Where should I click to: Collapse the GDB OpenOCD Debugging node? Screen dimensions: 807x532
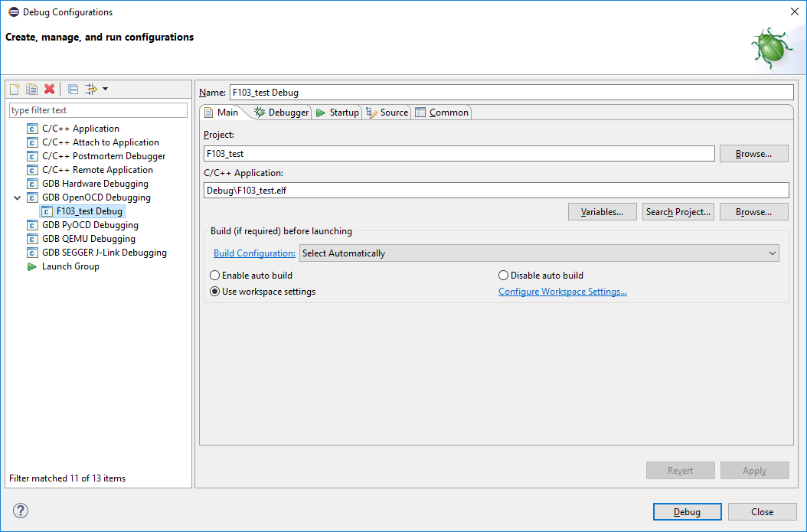[x=17, y=197]
